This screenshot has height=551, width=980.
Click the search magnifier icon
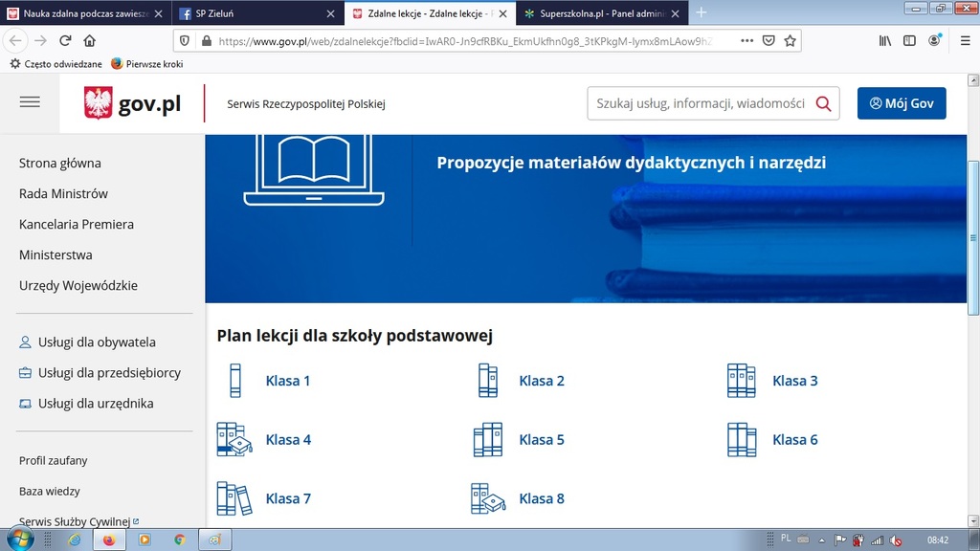[823, 103]
